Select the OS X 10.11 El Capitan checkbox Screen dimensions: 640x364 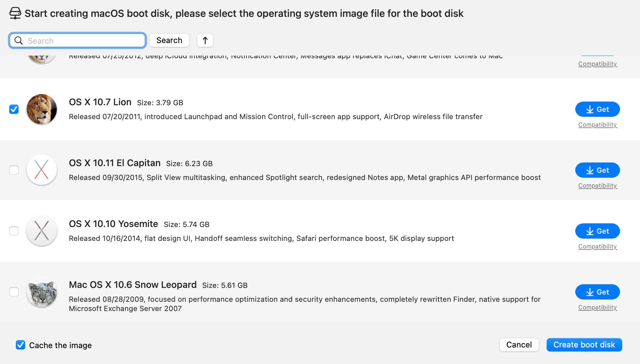click(x=14, y=170)
